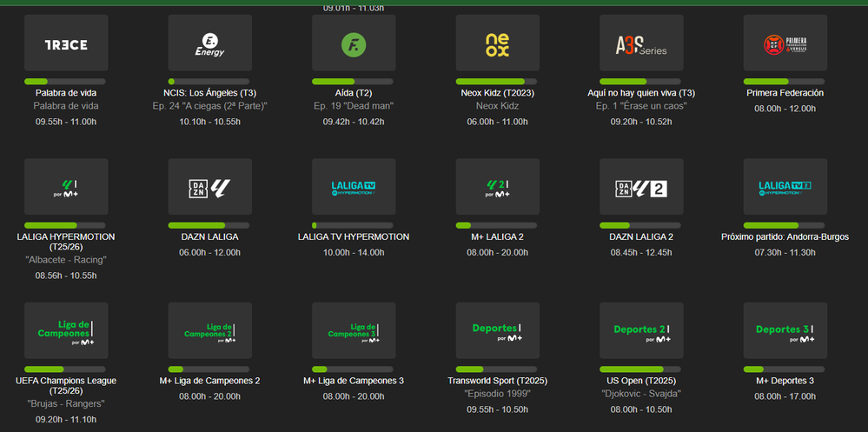This screenshot has width=868, height=432.
Task: Click Transworld Sport (T2025) program title
Action: pos(497,381)
